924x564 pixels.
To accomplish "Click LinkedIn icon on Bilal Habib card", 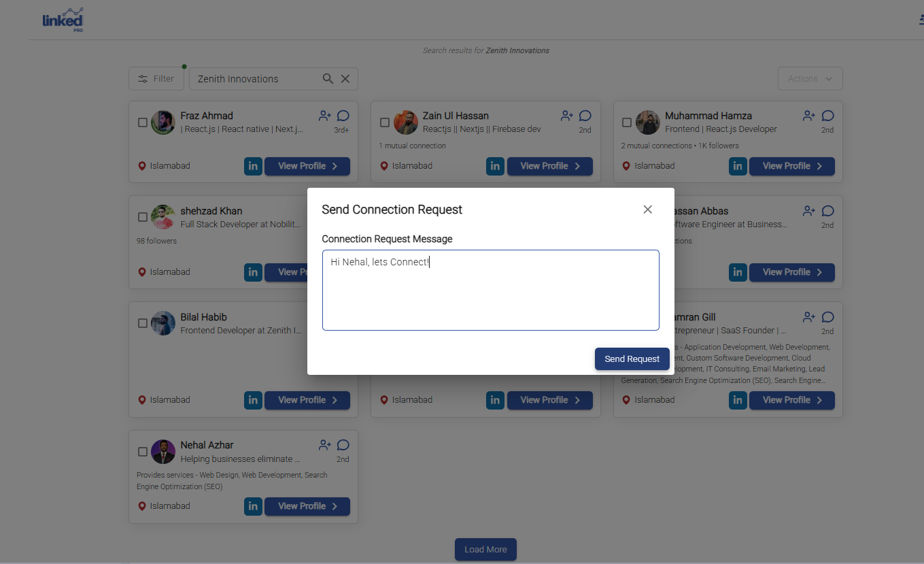I will [x=253, y=400].
